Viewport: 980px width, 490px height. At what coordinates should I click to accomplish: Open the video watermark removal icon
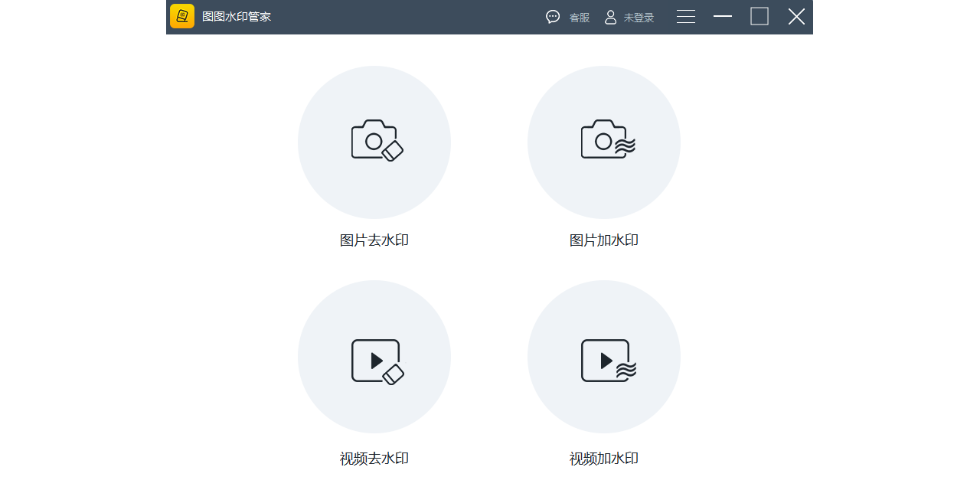pos(374,357)
